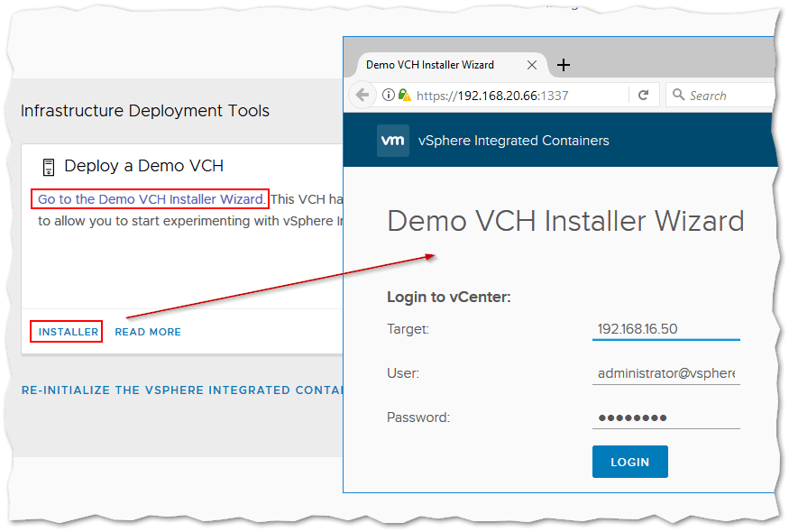The height and width of the screenshot is (532, 789).
Task: Click the insecure connection padlock warning icon
Action: (x=404, y=95)
